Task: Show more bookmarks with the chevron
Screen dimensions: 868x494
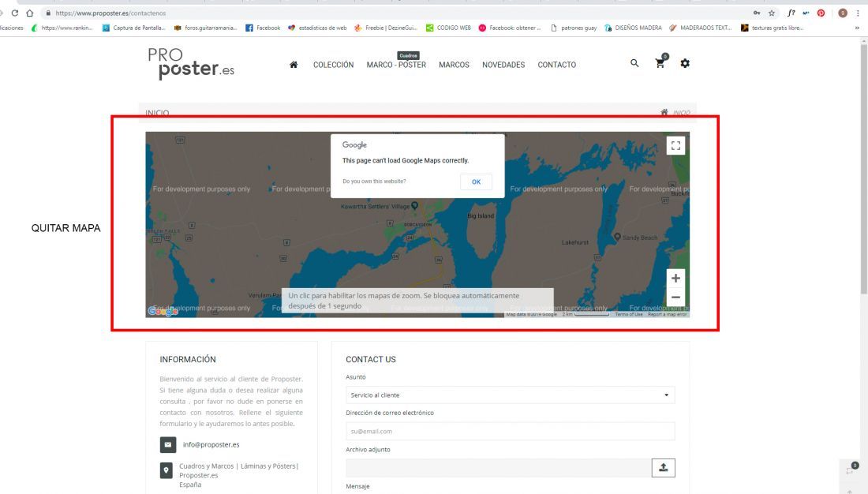Action: pyautogui.click(x=858, y=28)
